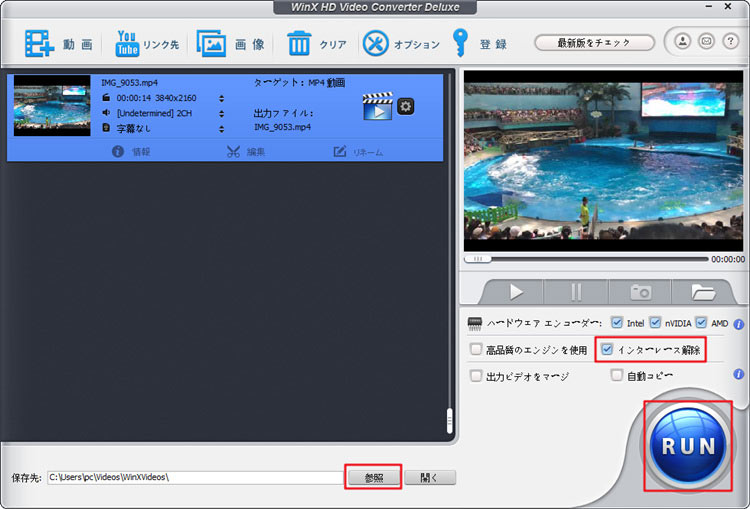Enable 出力ビデオをマージ checkbox
Viewport: 750px width, 509px height.
(x=475, y=376)
